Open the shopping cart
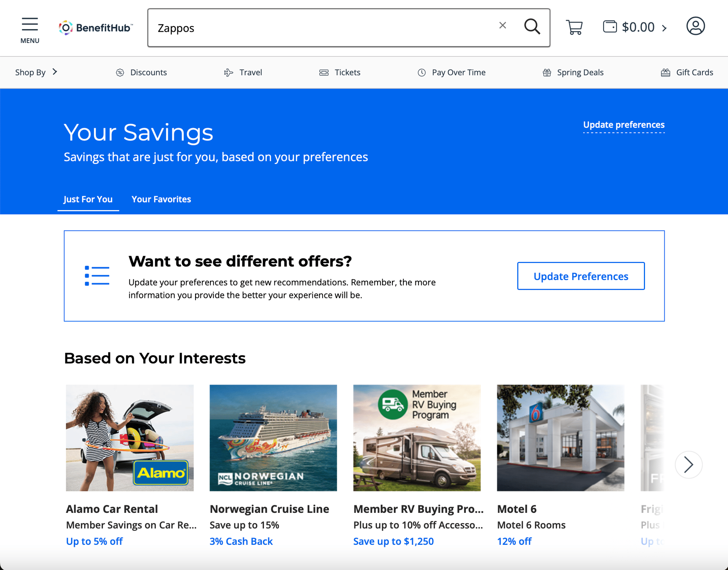The width and height of the screenshot is (728, 570). click(x=574, y=27)
